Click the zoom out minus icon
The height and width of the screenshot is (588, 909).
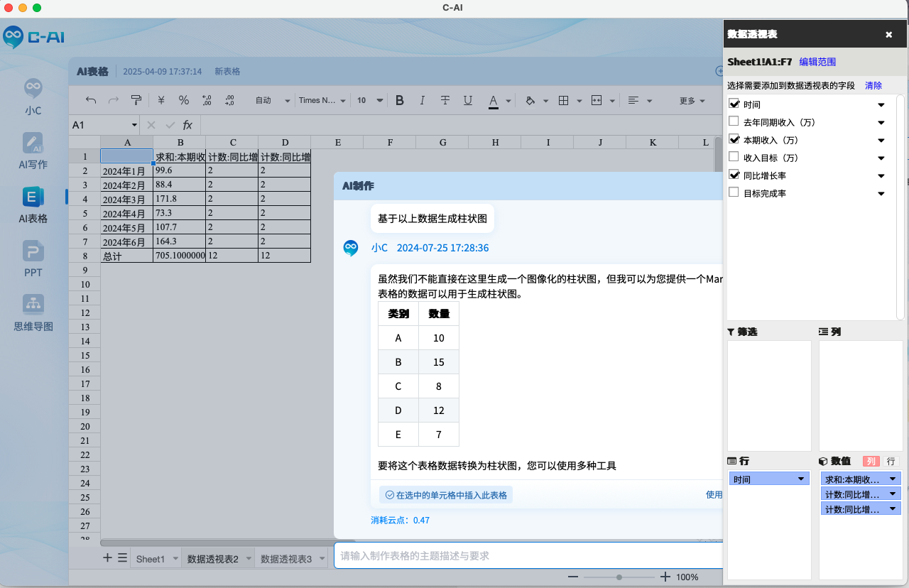pos(573,577)
